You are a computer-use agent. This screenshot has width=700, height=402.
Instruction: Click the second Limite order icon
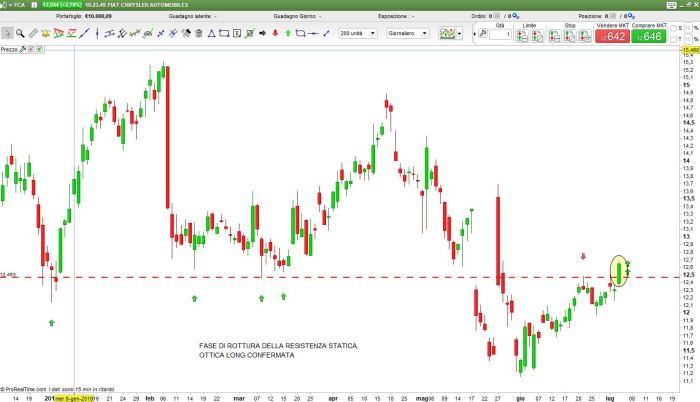click(x=538, y=36)
